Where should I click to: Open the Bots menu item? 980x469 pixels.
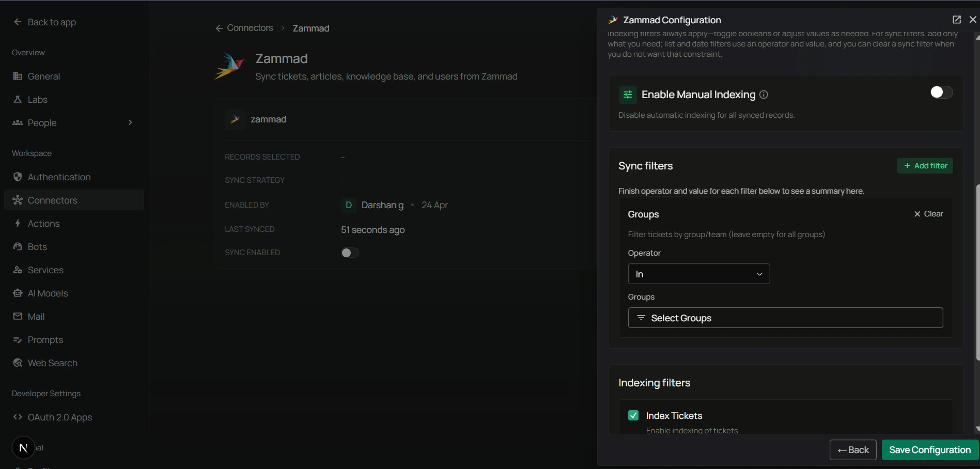(74, 246)
